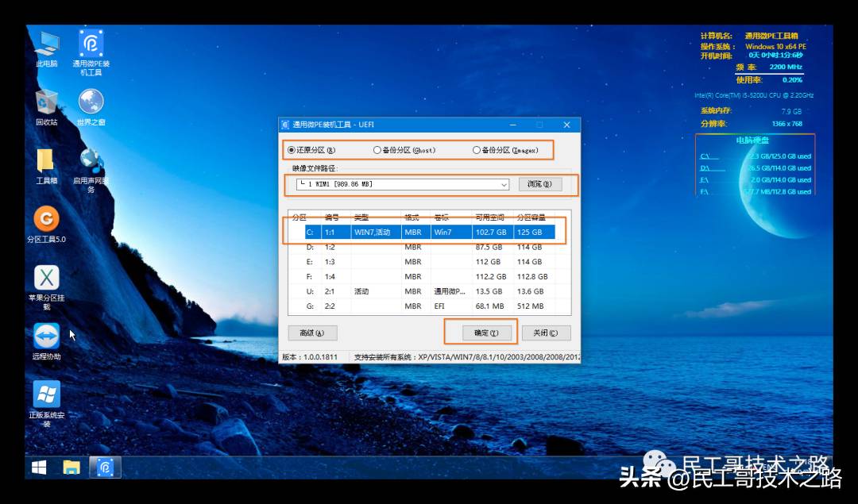Click the 68.1 MB free space cell
Viewport: 858px width, 504px height.
pos(489,306)
